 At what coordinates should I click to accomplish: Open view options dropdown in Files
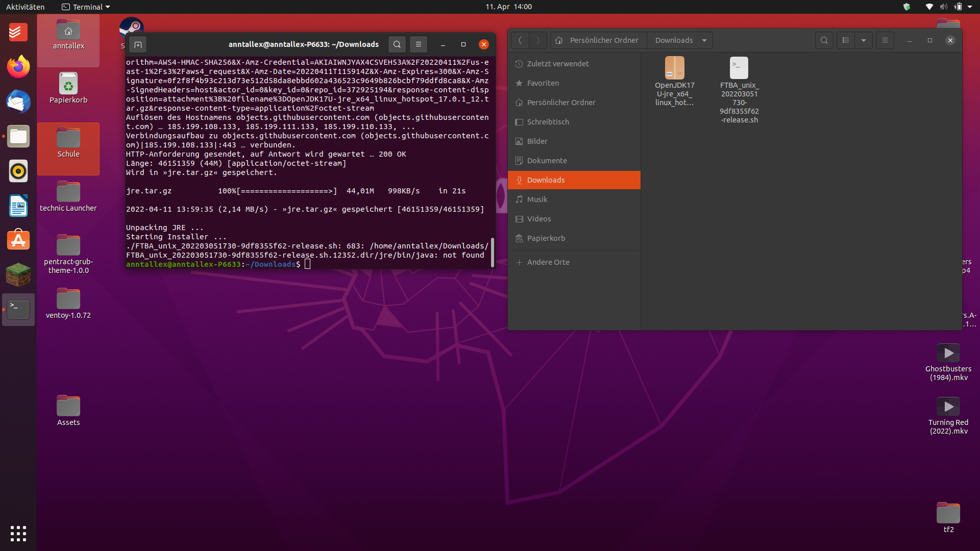864,40
